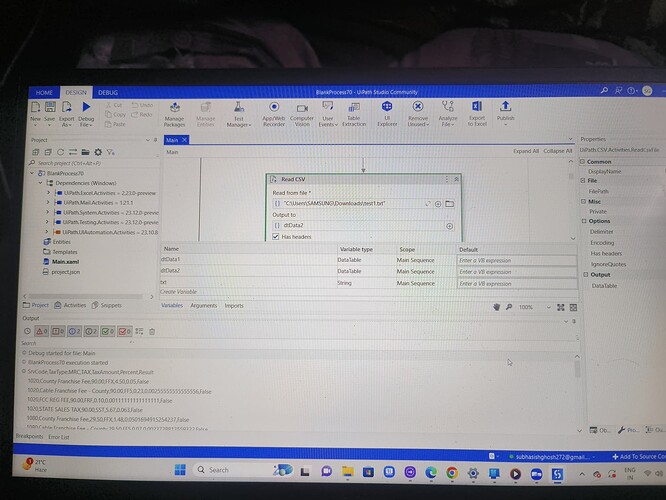The height and width of the screenshot is (500, 666).
Task: Toggle the blue info filter showing 2
Action: coord(74,331)
